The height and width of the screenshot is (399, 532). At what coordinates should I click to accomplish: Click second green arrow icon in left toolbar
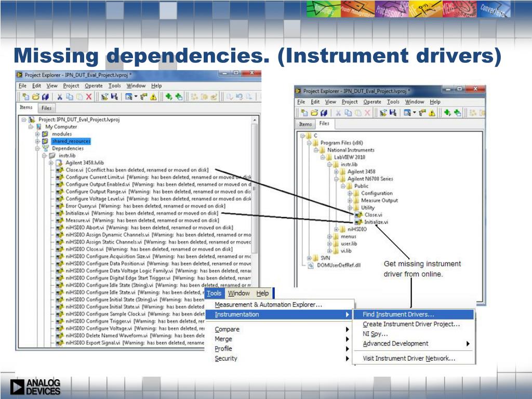tap(179, 97)
